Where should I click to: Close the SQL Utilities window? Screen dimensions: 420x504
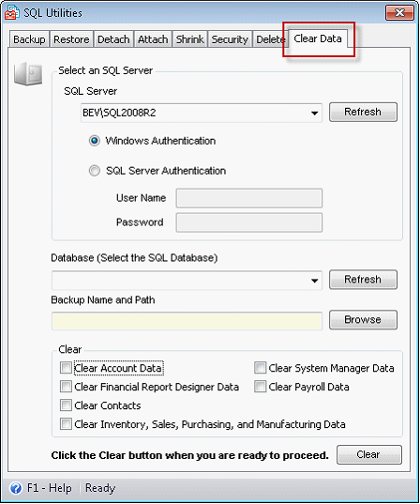(x=399, y=13)
